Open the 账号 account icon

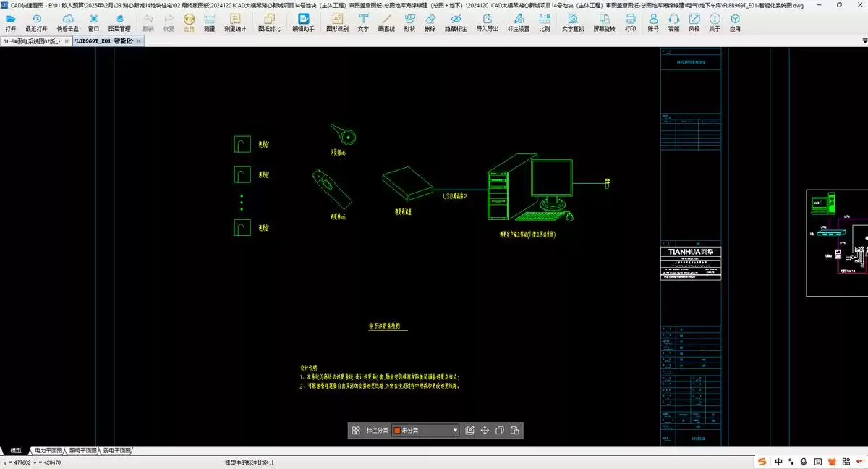click(x=653, y=22)
